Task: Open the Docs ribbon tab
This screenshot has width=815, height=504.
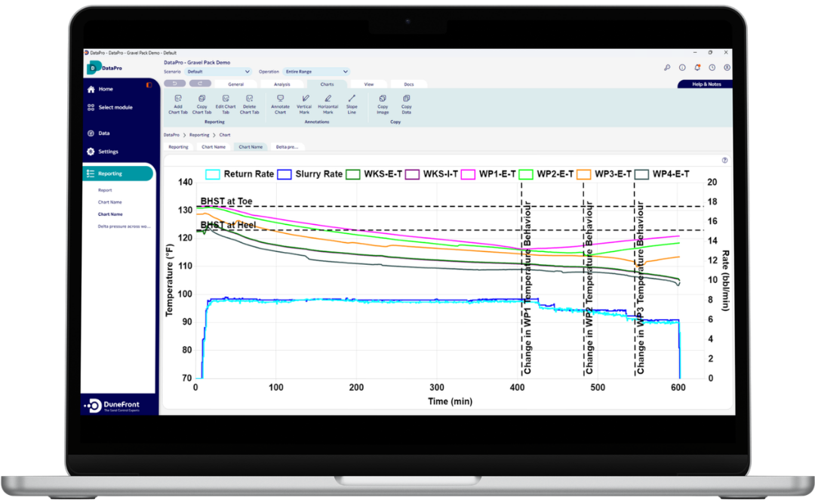Action: [409, 85]
